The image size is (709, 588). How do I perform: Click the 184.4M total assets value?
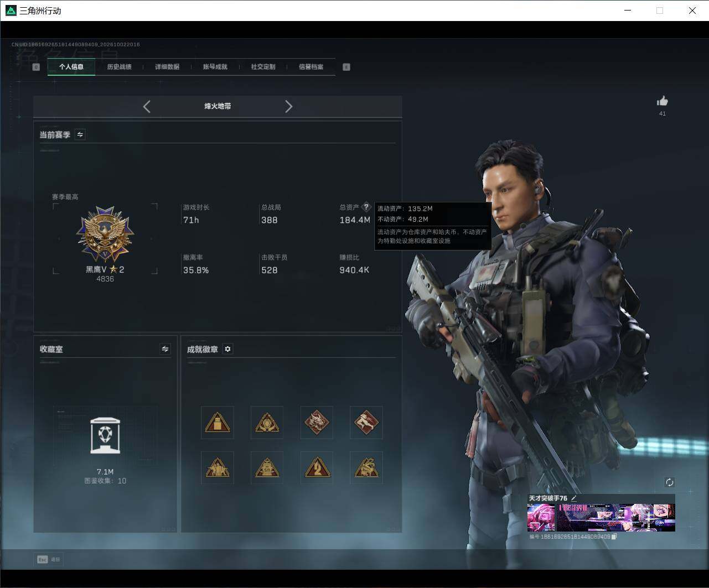(x=355, y=220)
